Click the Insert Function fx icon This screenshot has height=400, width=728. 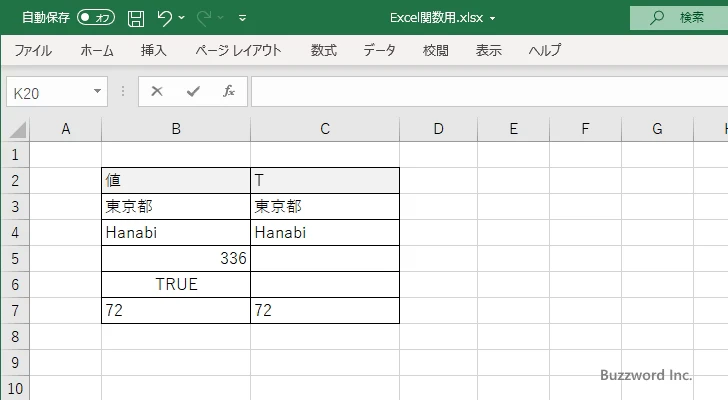pyautogui.click(x=229, y=91)
